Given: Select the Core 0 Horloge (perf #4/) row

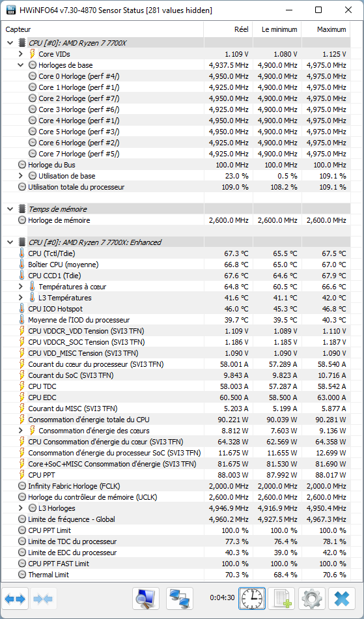Looking at the screenshot, I should click(x=176, y=76).
